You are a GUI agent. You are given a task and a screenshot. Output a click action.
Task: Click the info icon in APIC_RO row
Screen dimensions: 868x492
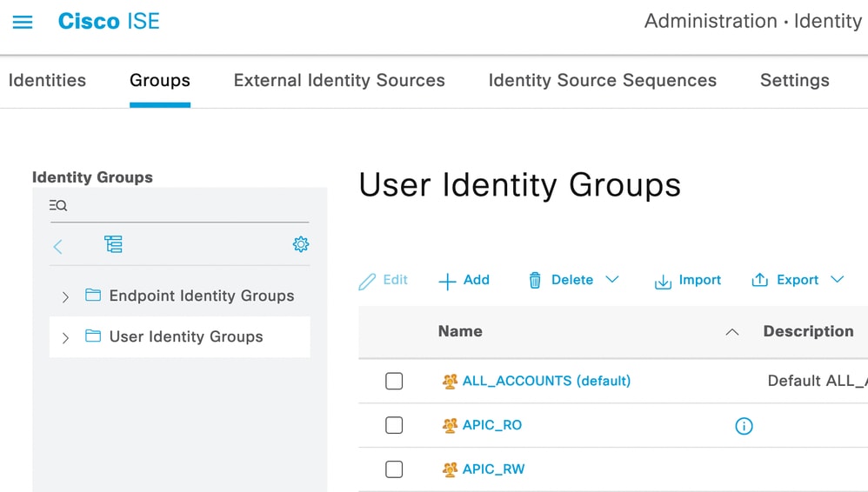(x=744, y=426)
